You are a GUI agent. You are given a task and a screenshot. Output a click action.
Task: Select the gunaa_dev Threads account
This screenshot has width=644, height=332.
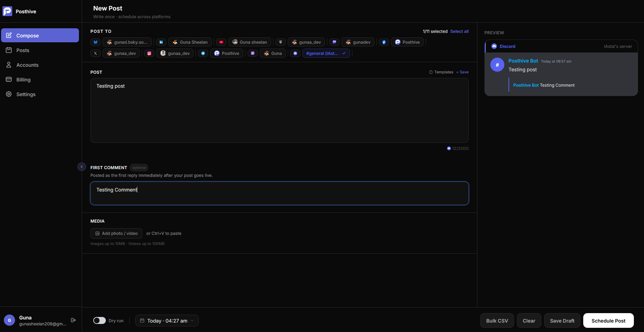point(306,42)
